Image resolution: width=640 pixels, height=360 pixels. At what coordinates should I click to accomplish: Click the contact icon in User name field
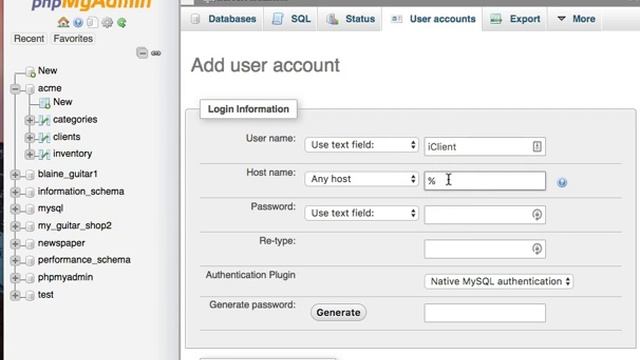click(537, 147)
